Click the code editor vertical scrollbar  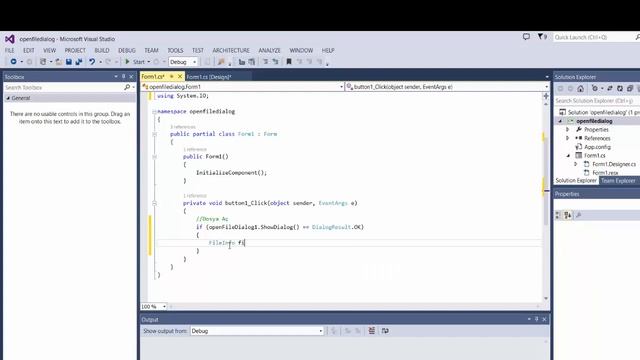tap(546, 200)
